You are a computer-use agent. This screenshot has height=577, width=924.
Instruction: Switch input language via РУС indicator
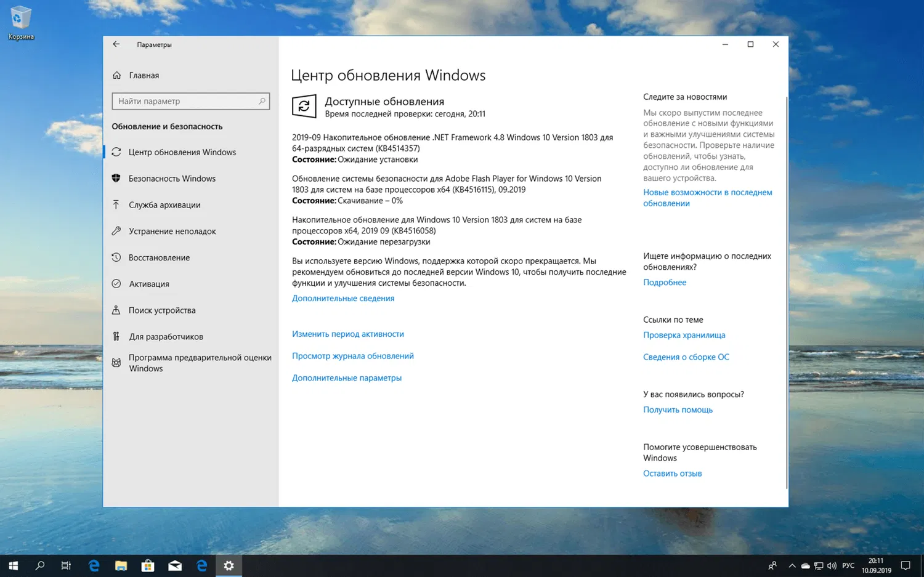pos(848,565)
